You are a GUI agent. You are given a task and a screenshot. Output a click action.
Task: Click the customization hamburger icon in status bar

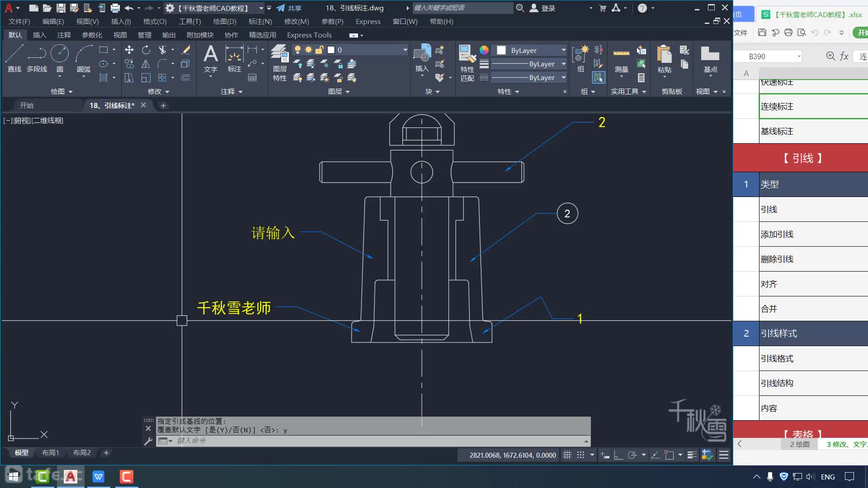pyautogui.click(x=724, y=455)
